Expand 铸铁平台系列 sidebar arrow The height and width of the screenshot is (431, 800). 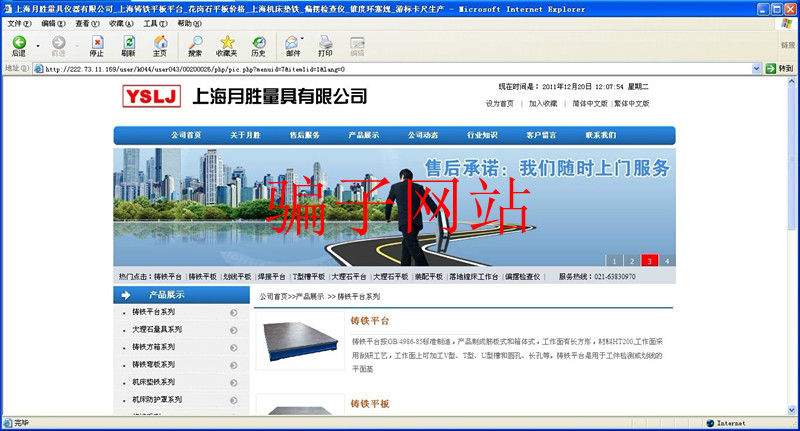(x=233, y=313)
